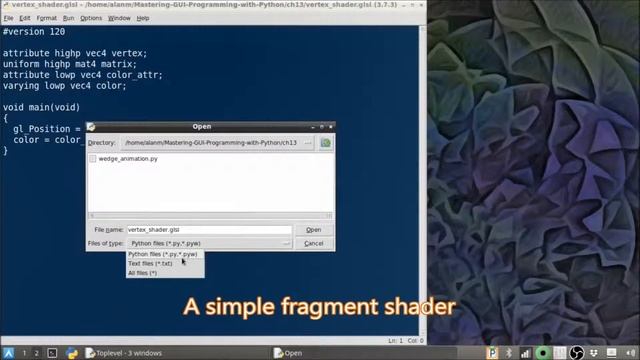Click the 'void main(void)' line
640x360 pixels.
(x=41, y=107)
